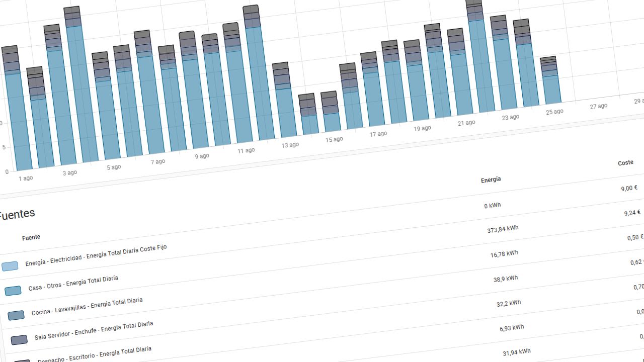Click the 21 ago x-axis label
The height and width of the screenshot is (362, 644).
click(x=466, y=123)
